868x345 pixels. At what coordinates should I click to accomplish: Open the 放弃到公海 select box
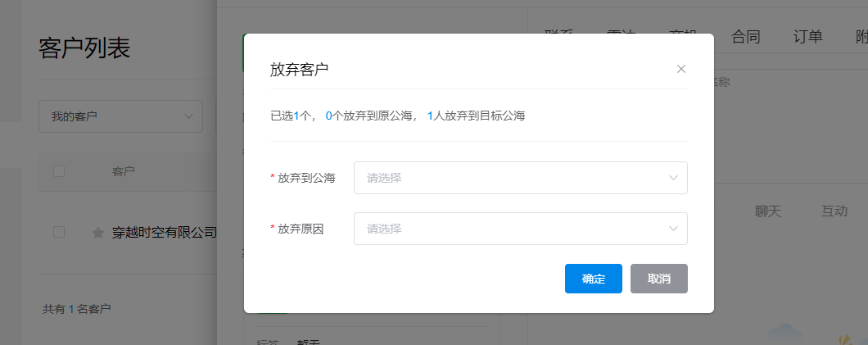click(x=520, y=178)
